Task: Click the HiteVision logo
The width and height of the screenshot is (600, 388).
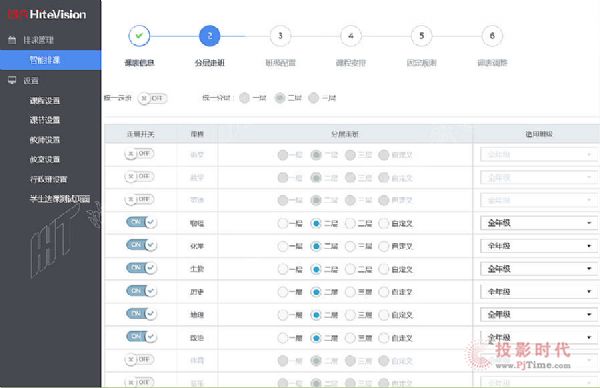Action: (47, 15)
